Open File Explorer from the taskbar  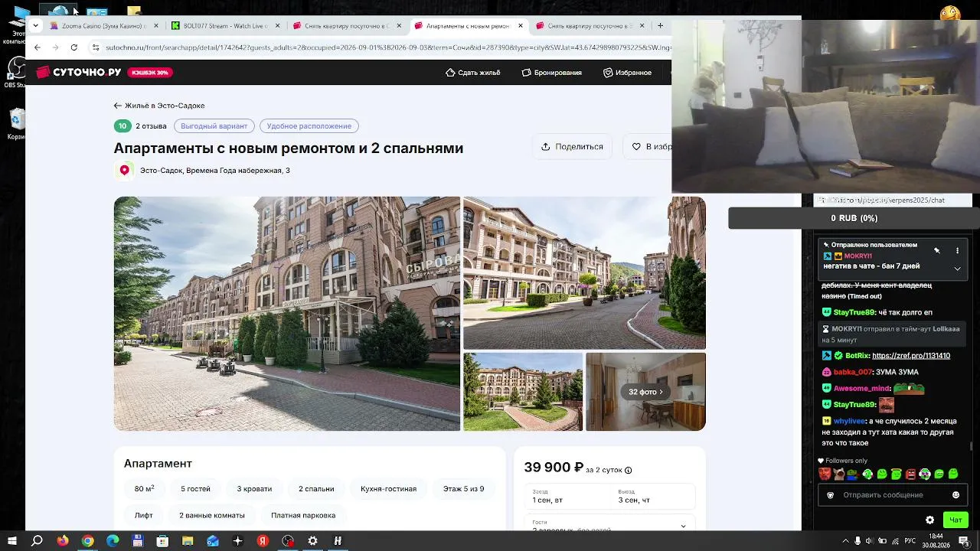pyautogui.click(x=188, y=541)
